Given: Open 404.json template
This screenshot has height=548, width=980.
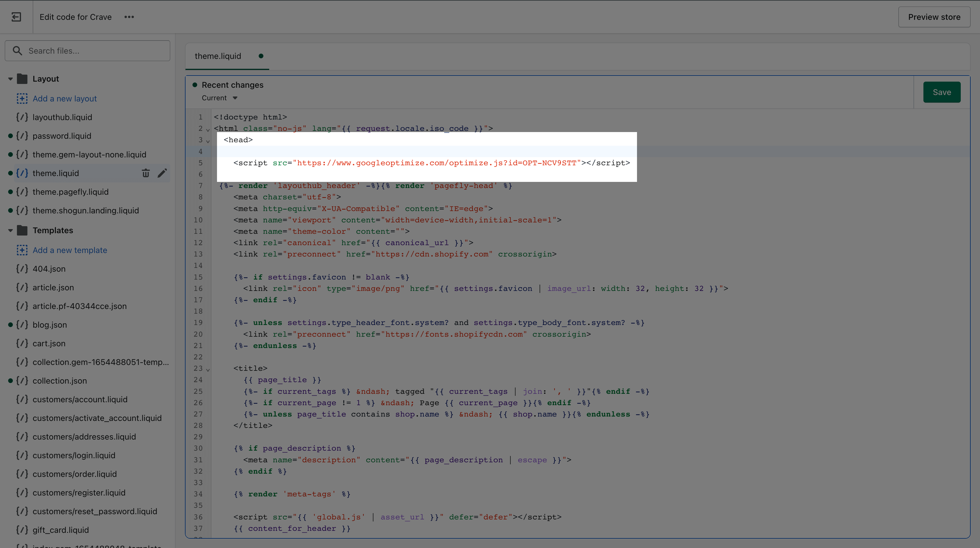Looking at the screenshot, I should (49, 269).
